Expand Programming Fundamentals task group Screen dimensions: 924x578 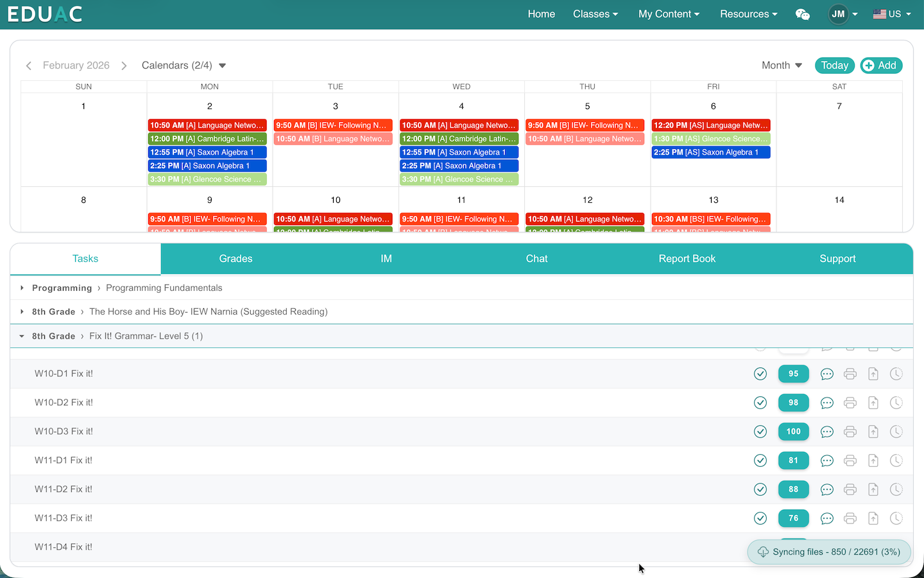tap(22, 288)
